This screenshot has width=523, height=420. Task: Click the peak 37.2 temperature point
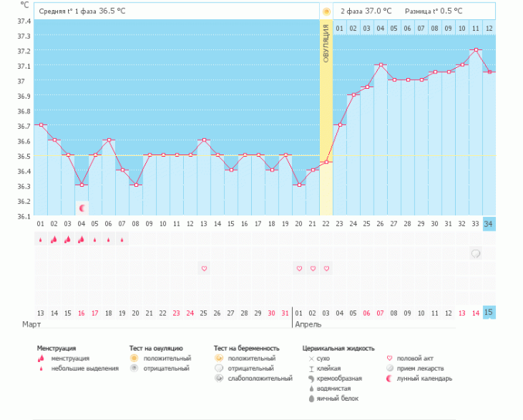[476, 49]
